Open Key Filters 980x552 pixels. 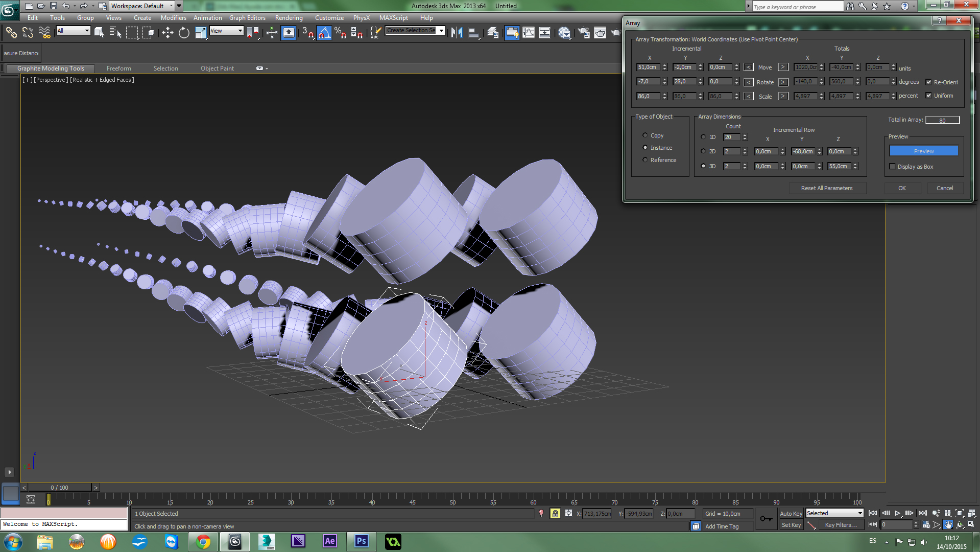841,525
